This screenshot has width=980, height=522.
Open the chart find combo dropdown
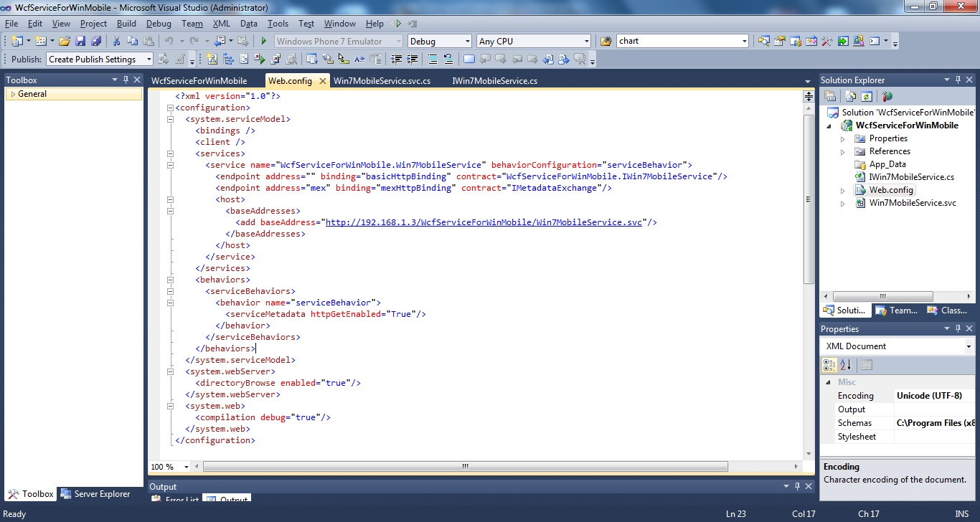(744, 42)
